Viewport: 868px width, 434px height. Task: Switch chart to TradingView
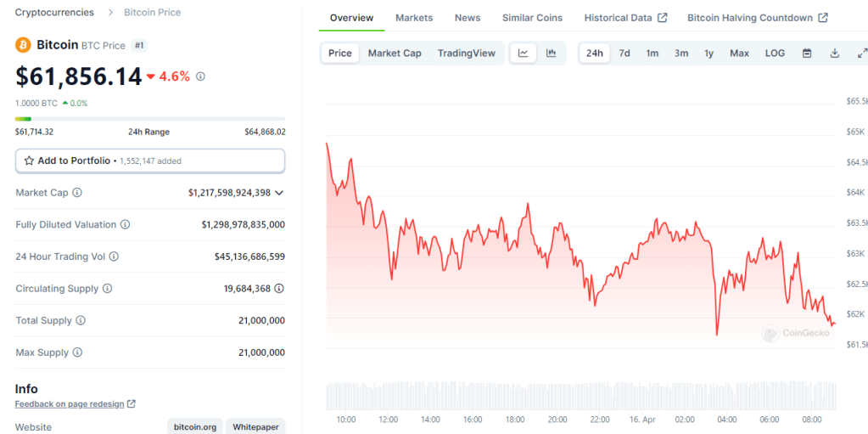pyautogui.click(x=466, y=54)
